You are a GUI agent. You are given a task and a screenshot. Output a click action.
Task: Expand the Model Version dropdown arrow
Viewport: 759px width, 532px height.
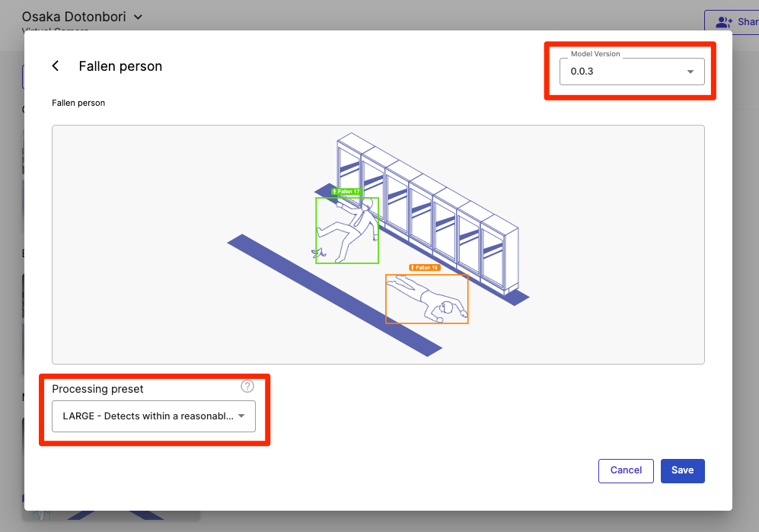(690, 72)
